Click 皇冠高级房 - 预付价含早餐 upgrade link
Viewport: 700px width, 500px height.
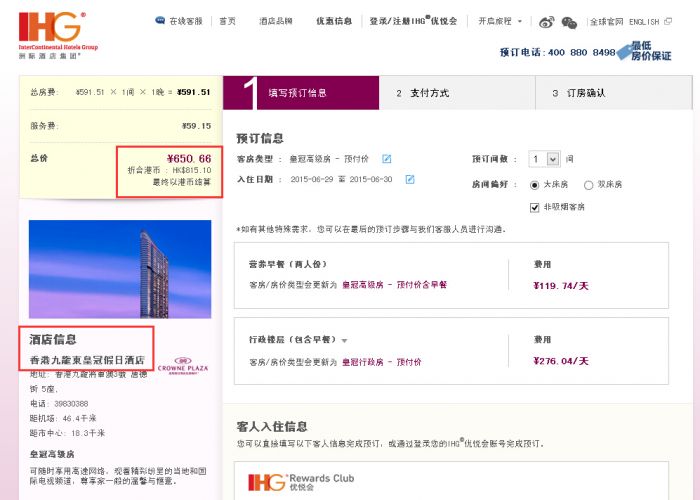tap(394, 285)
